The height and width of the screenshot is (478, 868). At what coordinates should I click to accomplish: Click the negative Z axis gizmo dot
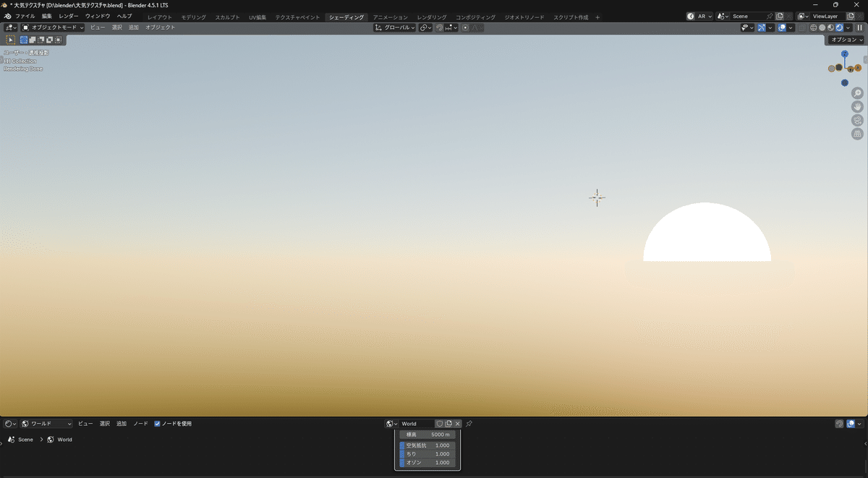845,82
